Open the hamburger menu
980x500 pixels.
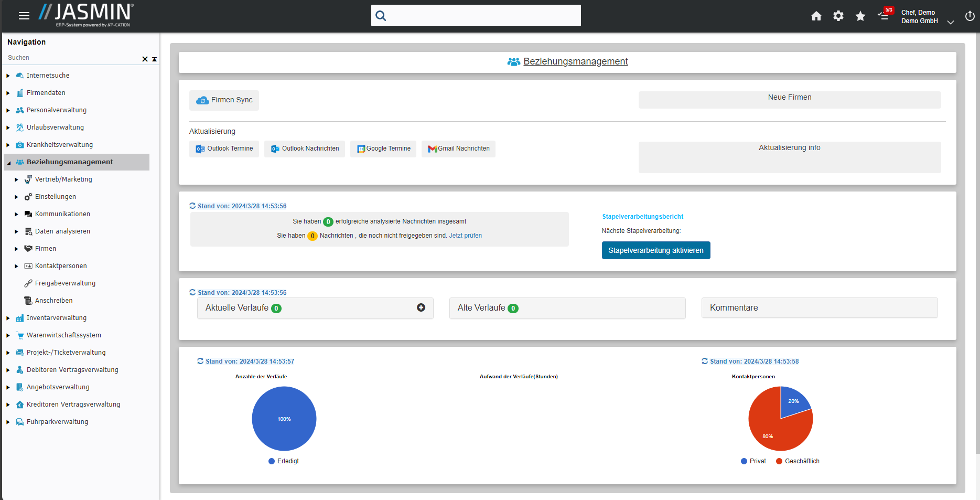[x=24, y=16]
